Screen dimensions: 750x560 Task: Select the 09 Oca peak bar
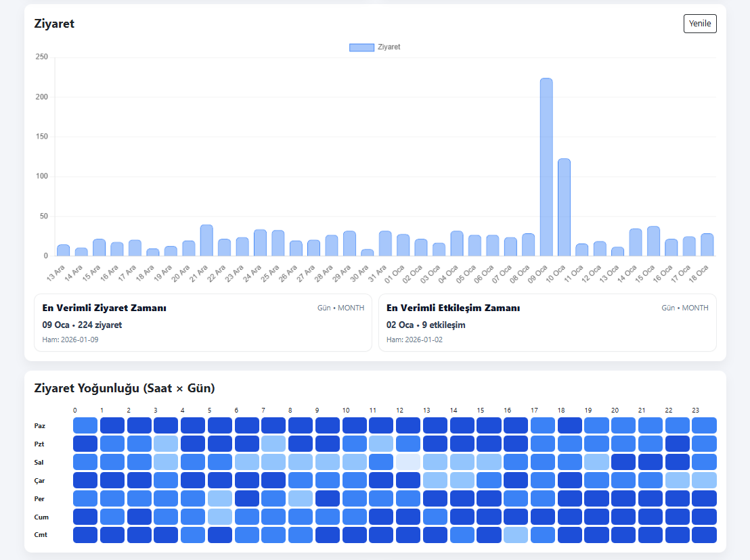(546, 167)
